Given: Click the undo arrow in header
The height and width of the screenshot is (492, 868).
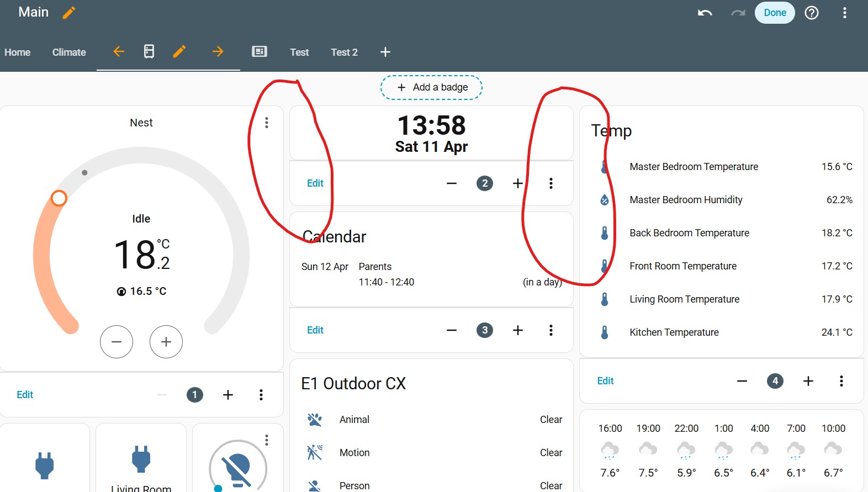Looking at the screenshot, I should pos(705,13).
